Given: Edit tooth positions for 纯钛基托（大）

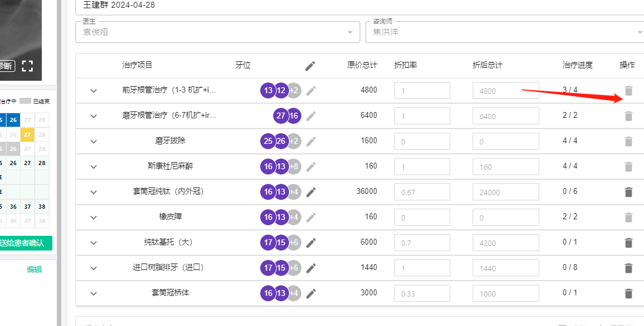Looking at the screenshot, I should (x=311, y=242).
